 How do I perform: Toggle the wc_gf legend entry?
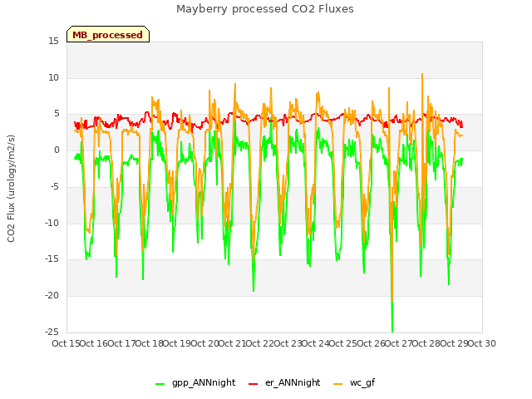354,383
